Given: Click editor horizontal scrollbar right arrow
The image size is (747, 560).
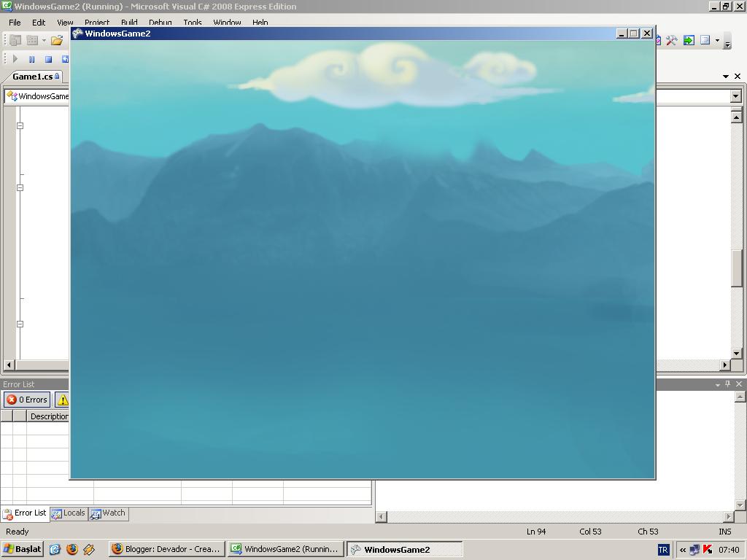Looking at the screenshot, I should (724, 365).
